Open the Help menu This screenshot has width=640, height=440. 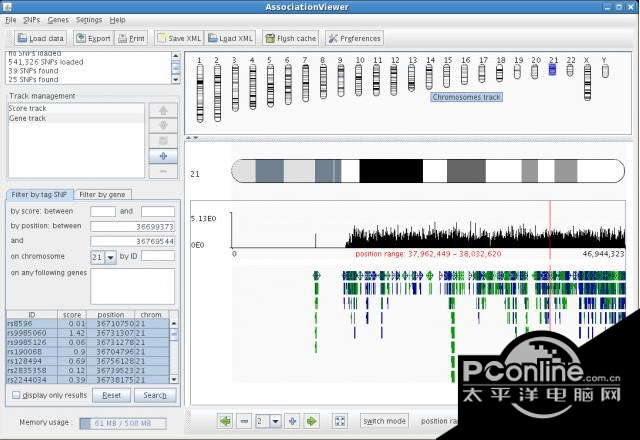tap(118, 20)
